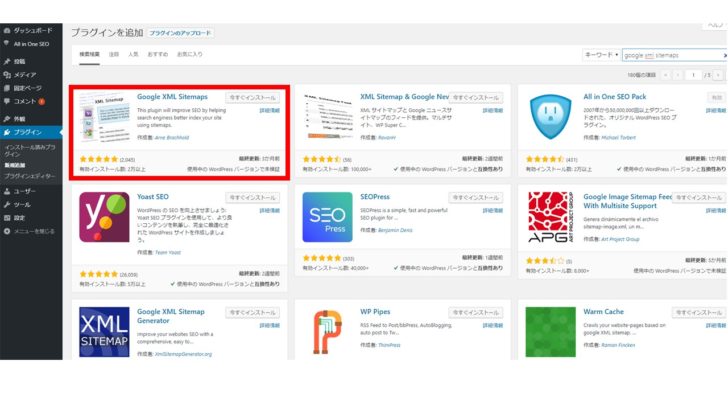Go to the next page of results
The width and height of the screenshot is (728, 410).
tap(718, 75)
